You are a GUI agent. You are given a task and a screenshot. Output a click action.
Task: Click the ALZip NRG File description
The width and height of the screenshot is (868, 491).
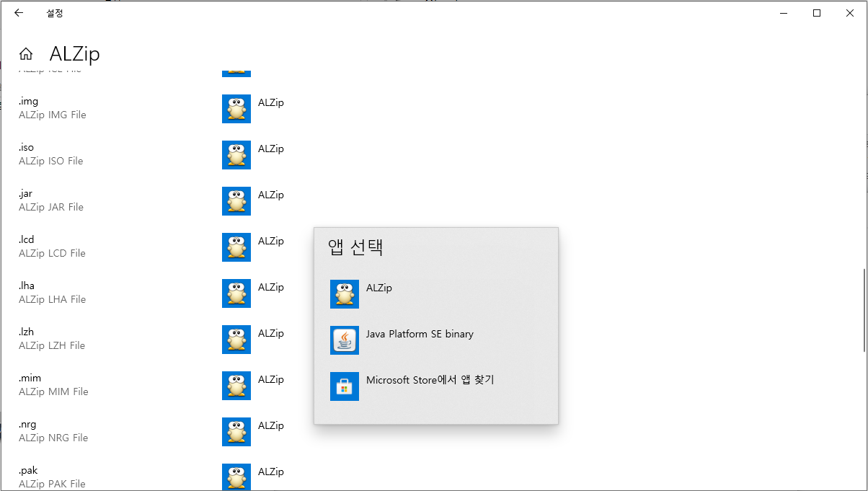[53, 438]
